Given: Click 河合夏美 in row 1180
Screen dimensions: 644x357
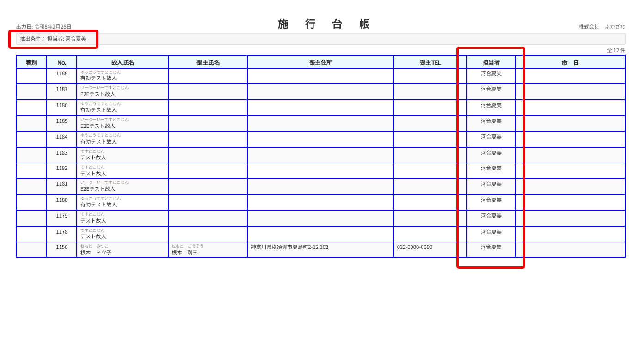Looking at the screenshot, I should (x=491, y=200).
